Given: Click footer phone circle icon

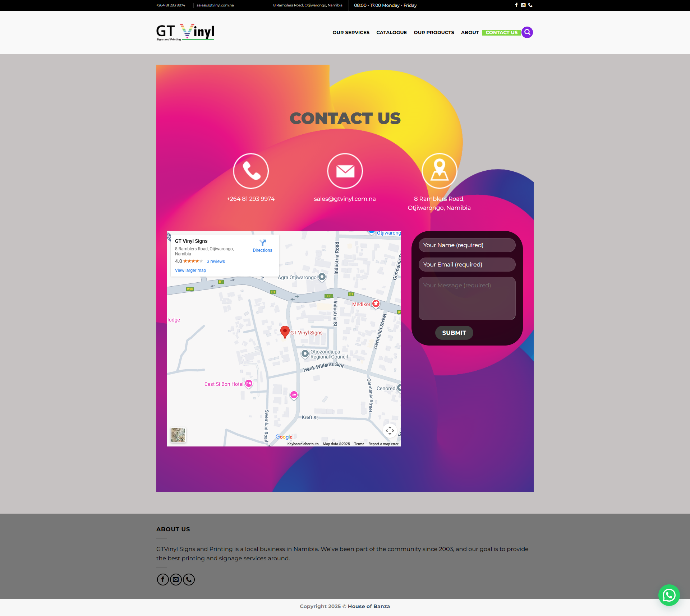Looking at the screenshot, I should pos(189,579).
